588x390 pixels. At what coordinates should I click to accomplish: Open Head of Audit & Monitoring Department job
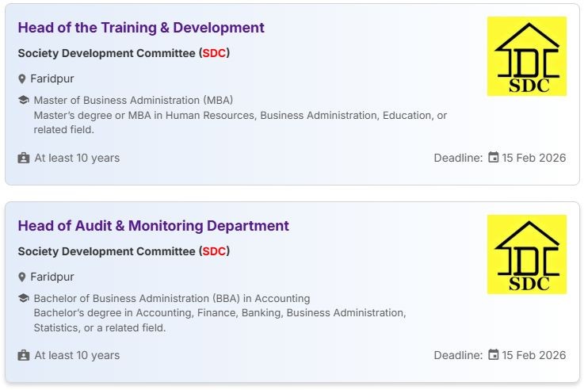[x=153, y=226]
